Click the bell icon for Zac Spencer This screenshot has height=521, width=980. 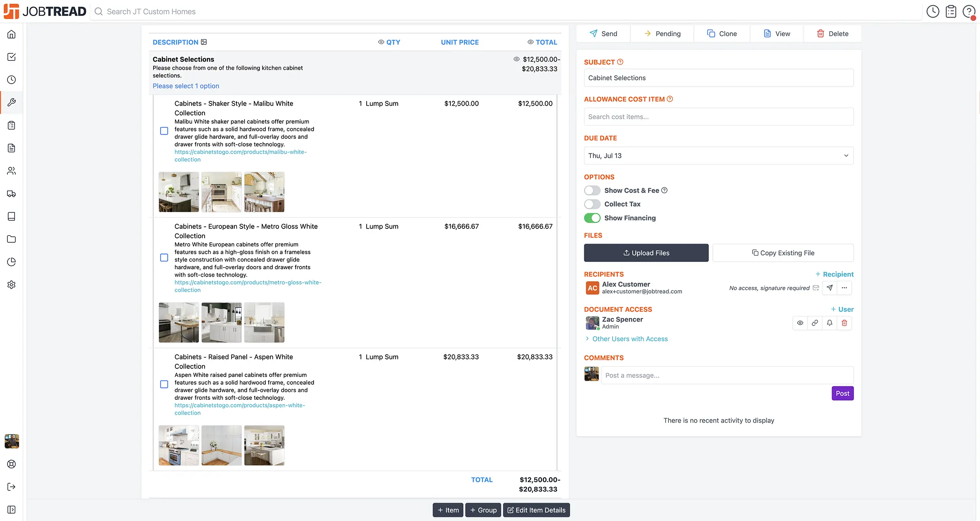(829, 323)
